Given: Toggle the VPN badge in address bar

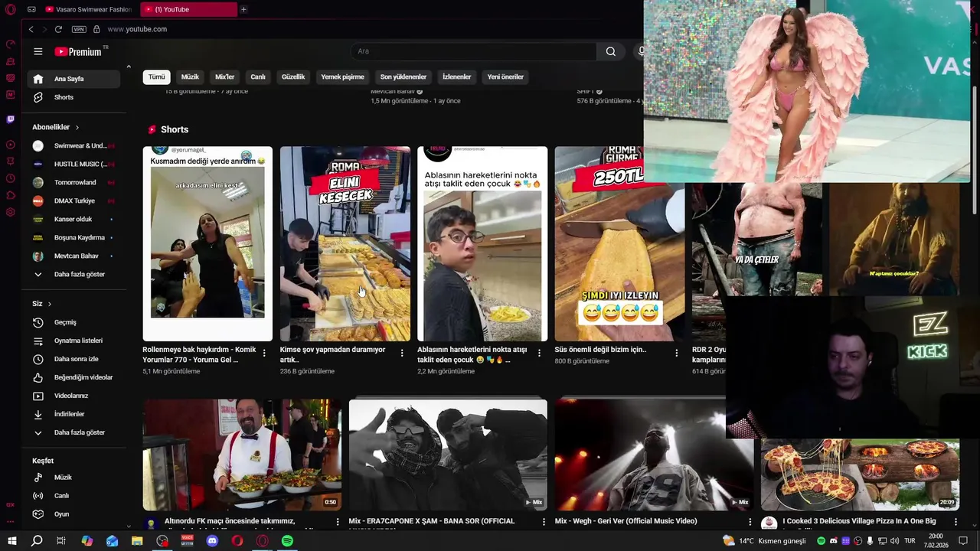Looking at the screenshot, I should 79,29.
